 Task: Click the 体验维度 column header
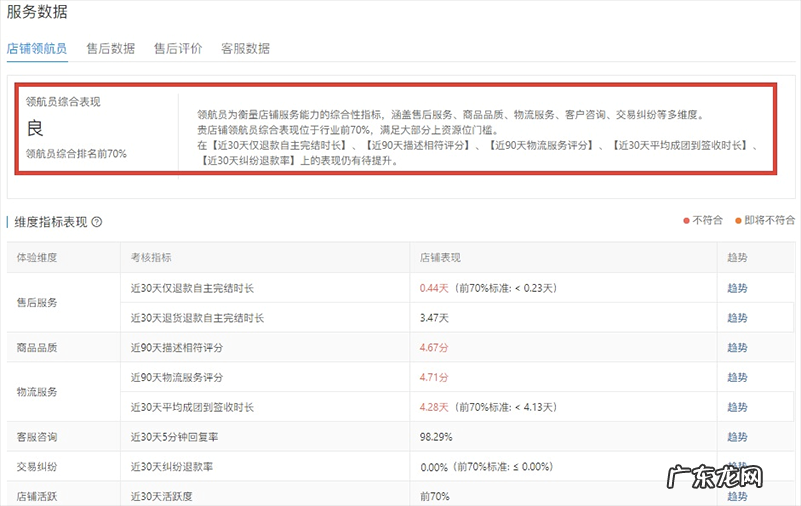(x=37, y=258)
